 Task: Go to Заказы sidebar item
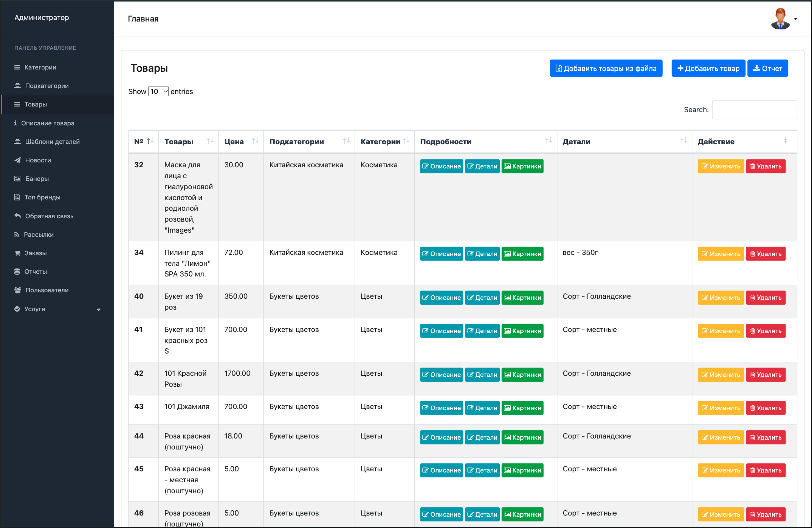pyautogui.click(x=57, y=253)
